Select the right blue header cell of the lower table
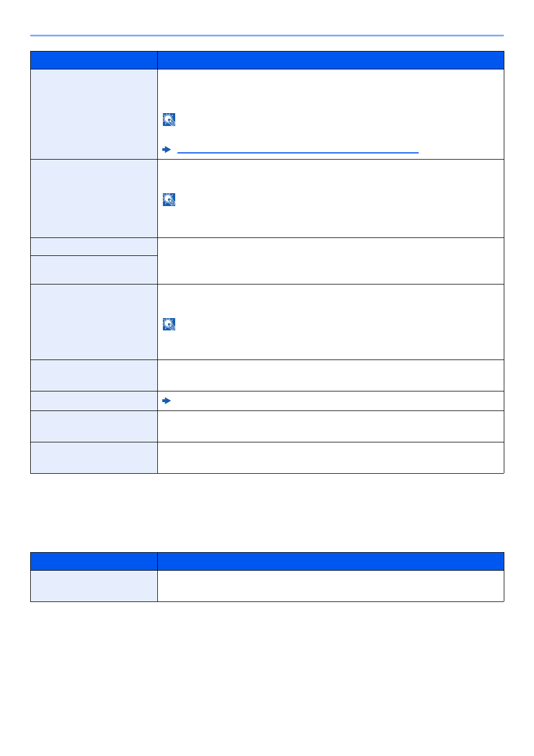 (x=331, y=562)
